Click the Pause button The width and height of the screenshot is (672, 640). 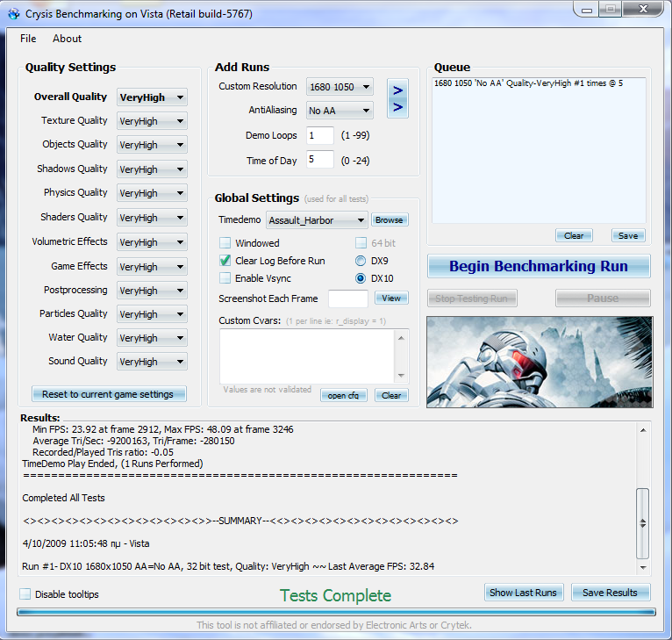click(x=603, y=298)
